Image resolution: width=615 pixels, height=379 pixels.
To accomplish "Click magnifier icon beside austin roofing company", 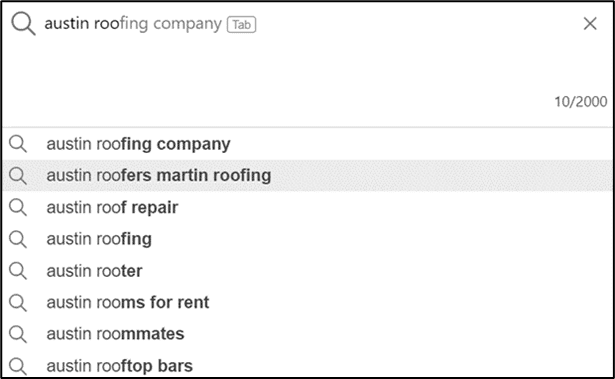I will coord(18,144).
